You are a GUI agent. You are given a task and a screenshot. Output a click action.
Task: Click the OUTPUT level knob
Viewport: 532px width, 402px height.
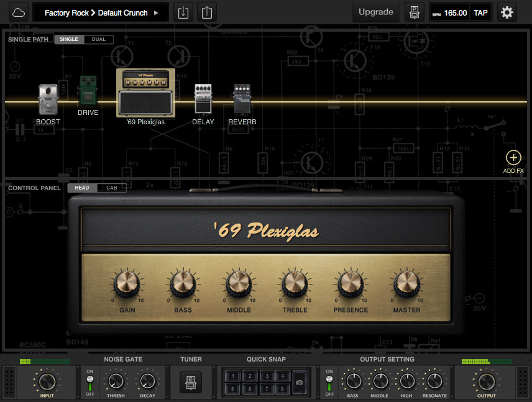point(486,381)
